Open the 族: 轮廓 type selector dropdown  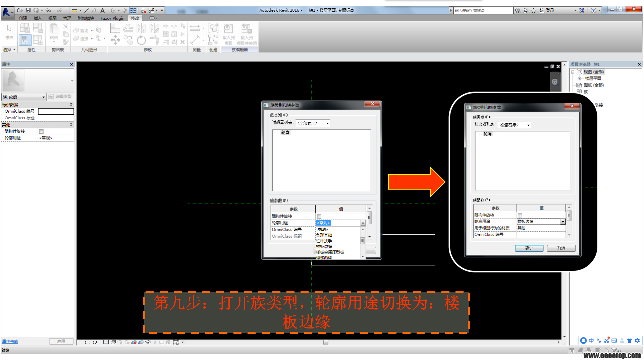tap(24, 97)
